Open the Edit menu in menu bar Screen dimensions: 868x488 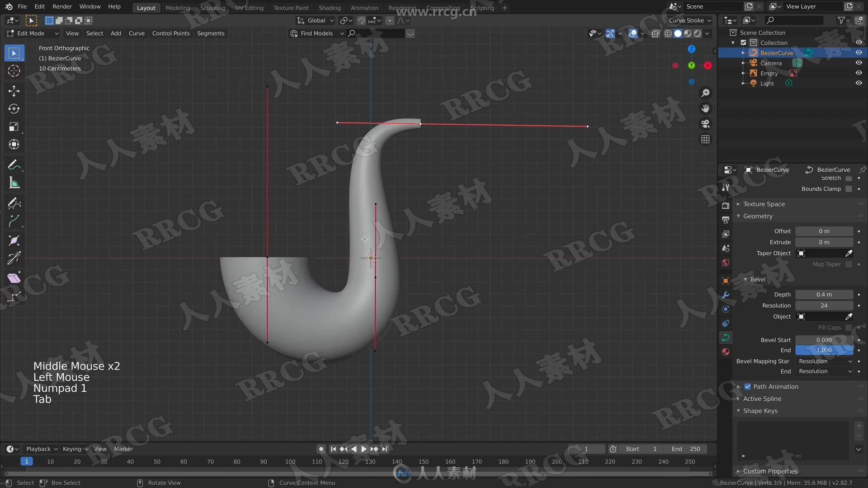point(39,7)
